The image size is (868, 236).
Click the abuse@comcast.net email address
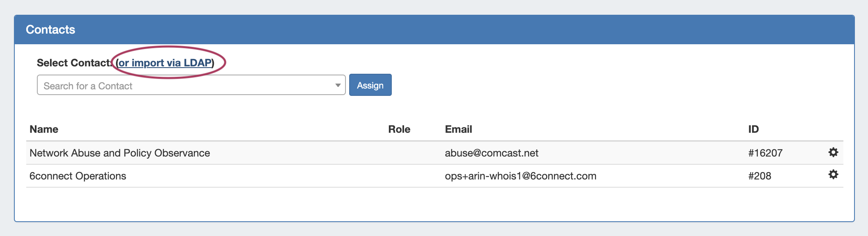[491, 153]
